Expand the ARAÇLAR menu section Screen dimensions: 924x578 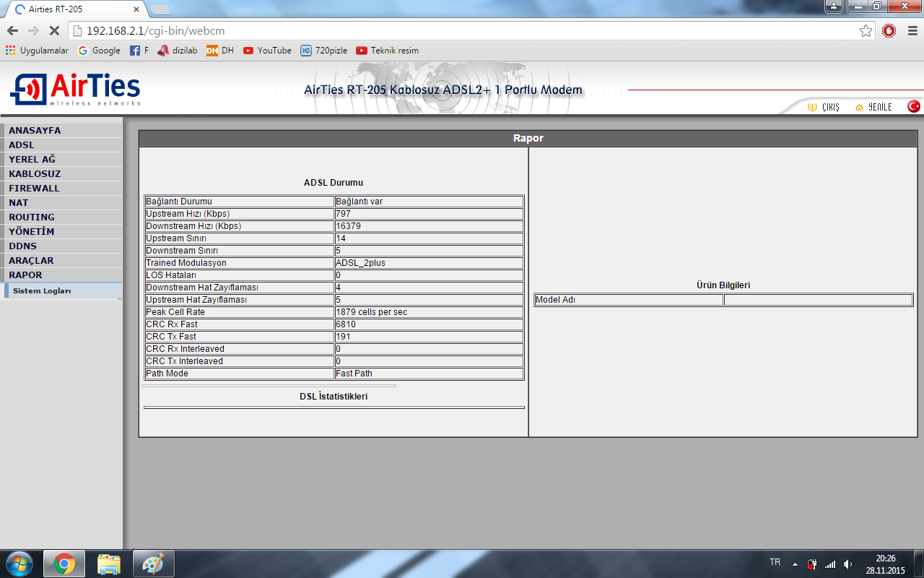[x=31, y=261]
